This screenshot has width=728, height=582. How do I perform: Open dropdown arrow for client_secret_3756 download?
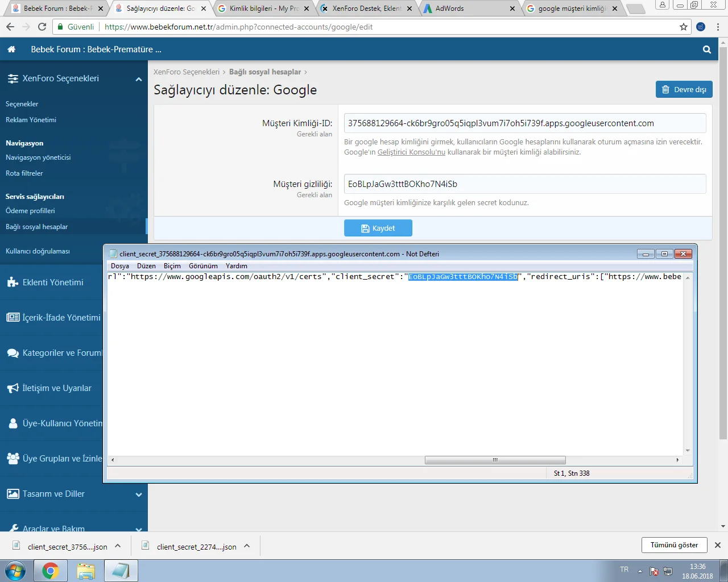(x=118, y=546)
